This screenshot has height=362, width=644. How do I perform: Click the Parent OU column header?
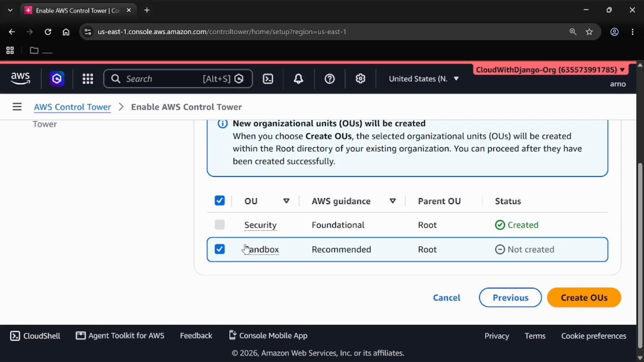(439, 201)
